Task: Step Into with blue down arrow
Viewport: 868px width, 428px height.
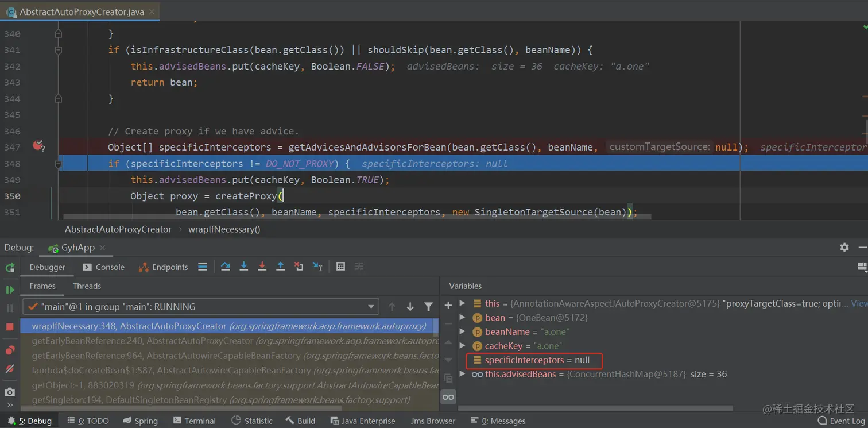Action: 243,267
